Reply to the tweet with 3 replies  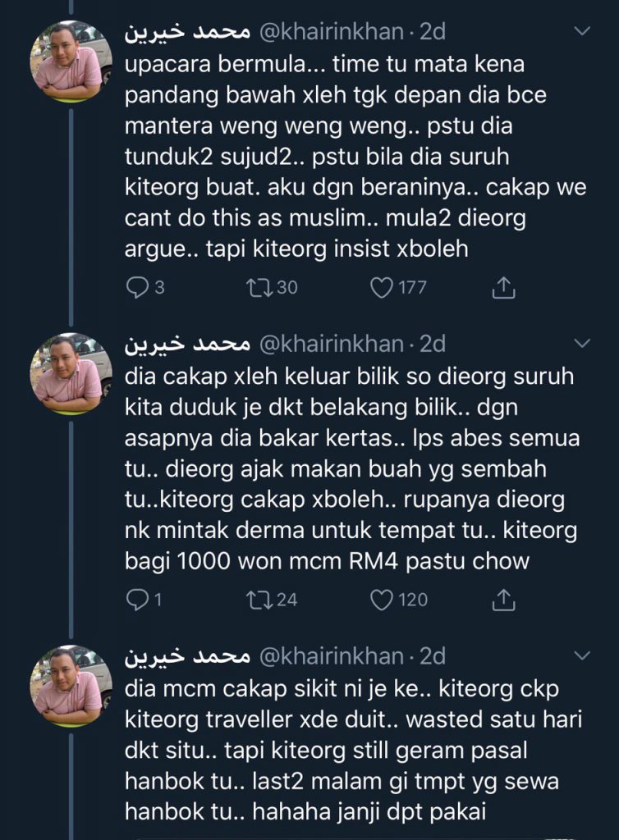137,287
